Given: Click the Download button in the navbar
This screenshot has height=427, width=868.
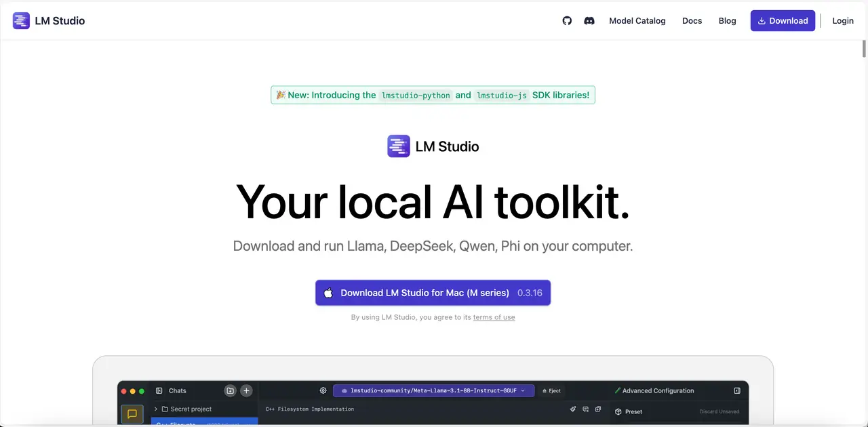Looking at the screenshot, I should (783, 21).
